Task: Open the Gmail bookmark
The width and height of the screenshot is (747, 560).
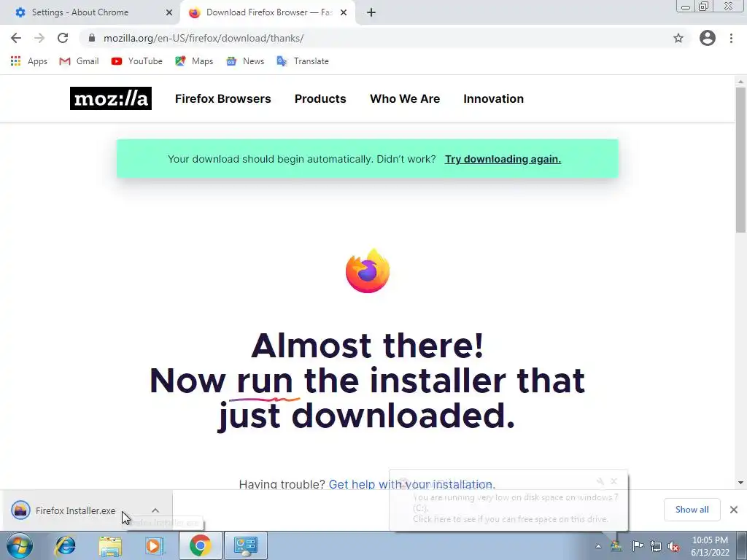Action: pyautogui.click(x=79, y=61)
